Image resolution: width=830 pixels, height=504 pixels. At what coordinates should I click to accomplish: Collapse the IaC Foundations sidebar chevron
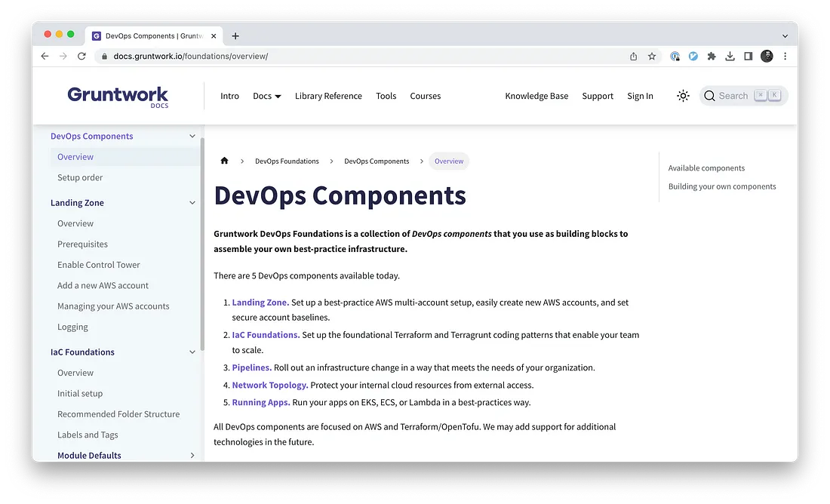[x=192, y=352]
